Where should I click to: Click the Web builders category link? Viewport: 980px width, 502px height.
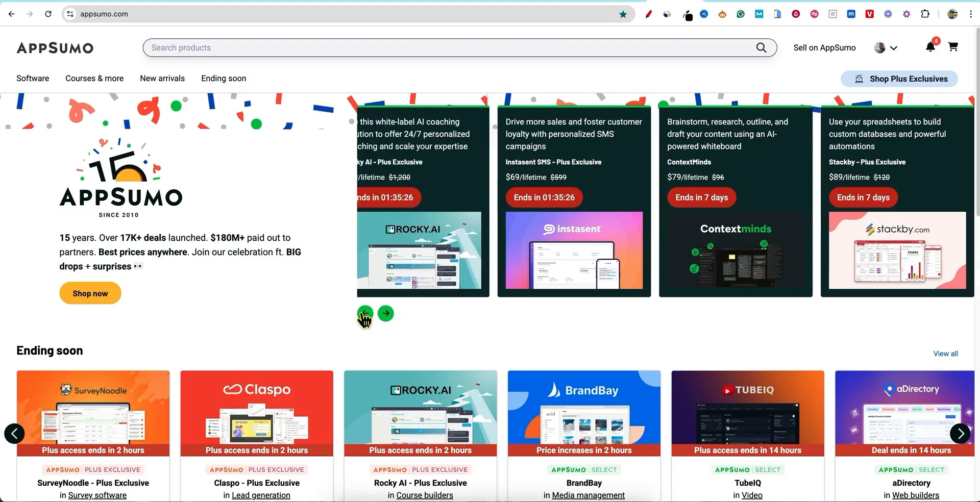pyautogui.click(x=916, y=495)
